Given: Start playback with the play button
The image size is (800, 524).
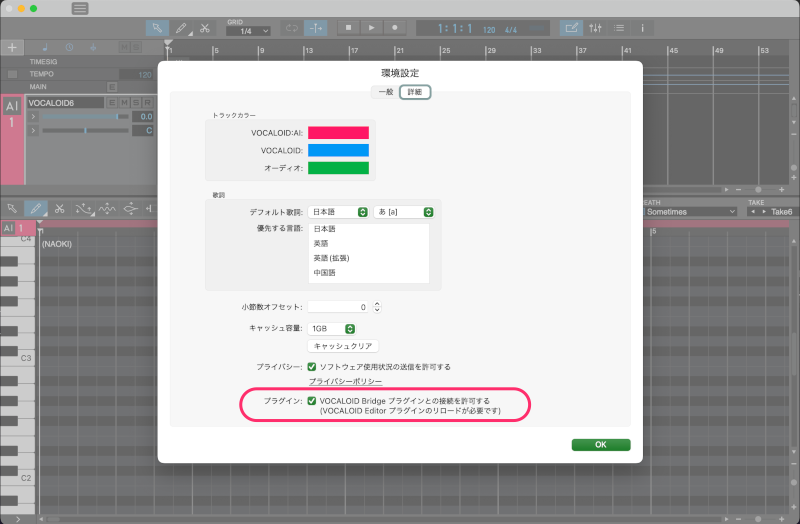Looking at the screenshot, I should 371,28.
